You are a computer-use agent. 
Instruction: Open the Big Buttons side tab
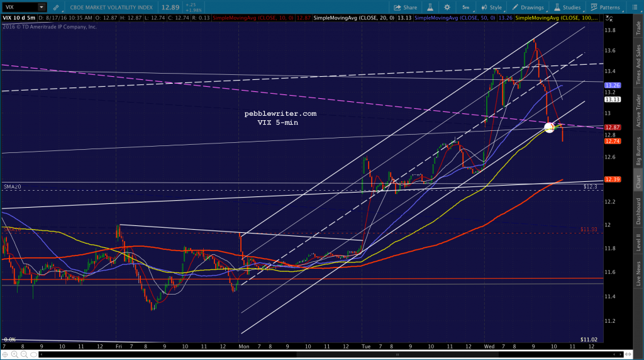pos(638,151)
